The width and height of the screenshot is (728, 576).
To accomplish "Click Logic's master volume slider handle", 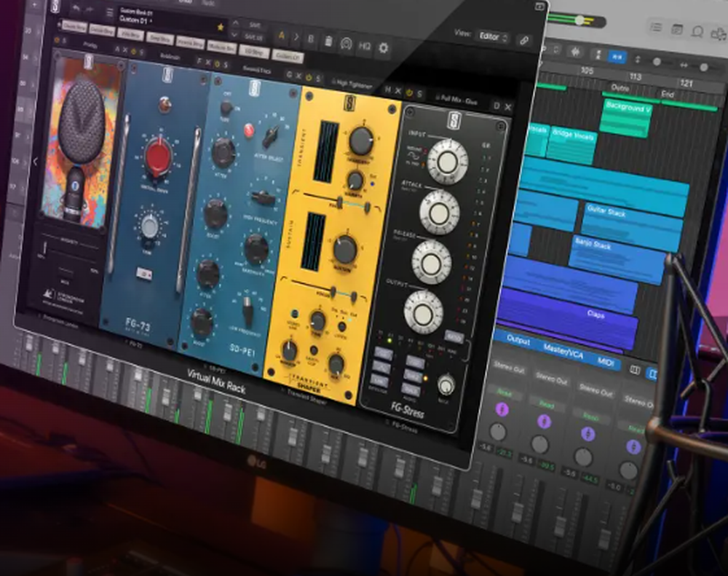I will tap(579, 20).
